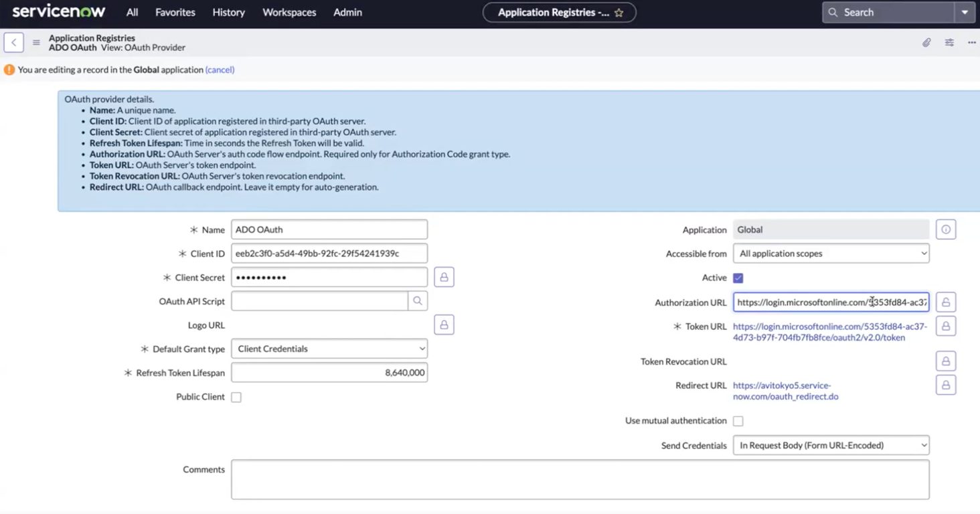Image resolution: width=980 pixels, height=514 pixels.
Task: Lock the Authorization URL field
Action: coord(946,302)
